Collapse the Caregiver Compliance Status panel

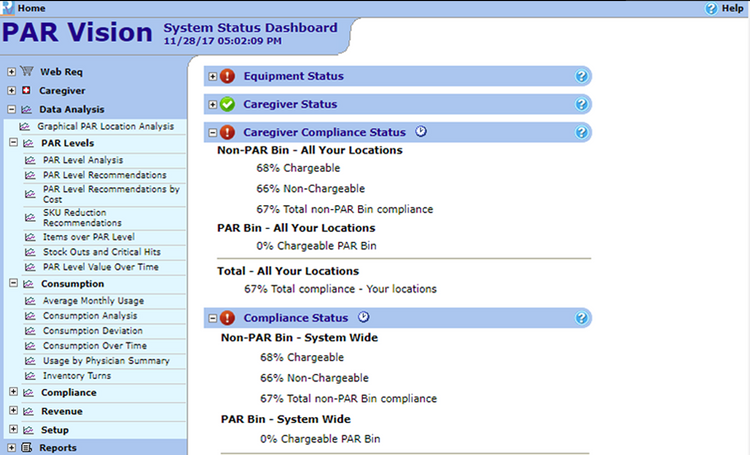(213, 133)
